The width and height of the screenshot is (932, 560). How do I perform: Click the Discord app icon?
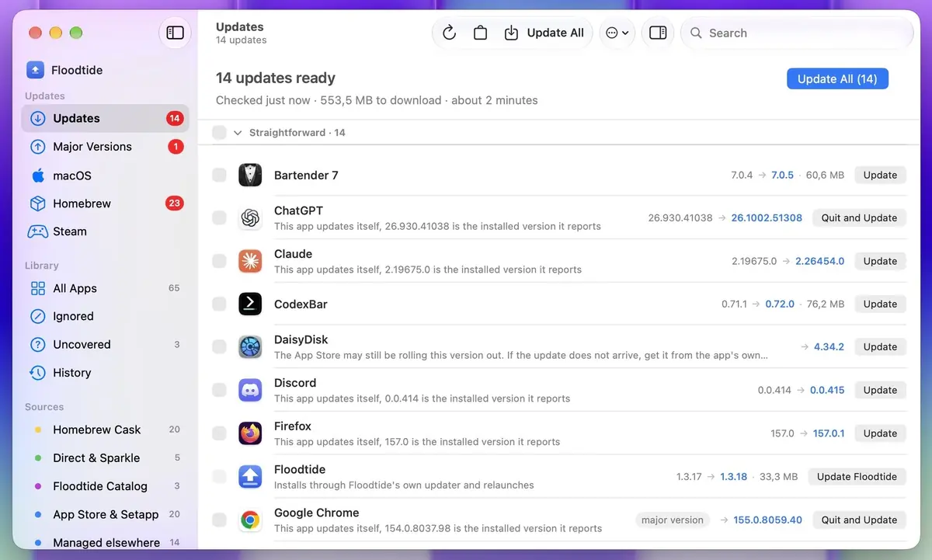point(250,390)
